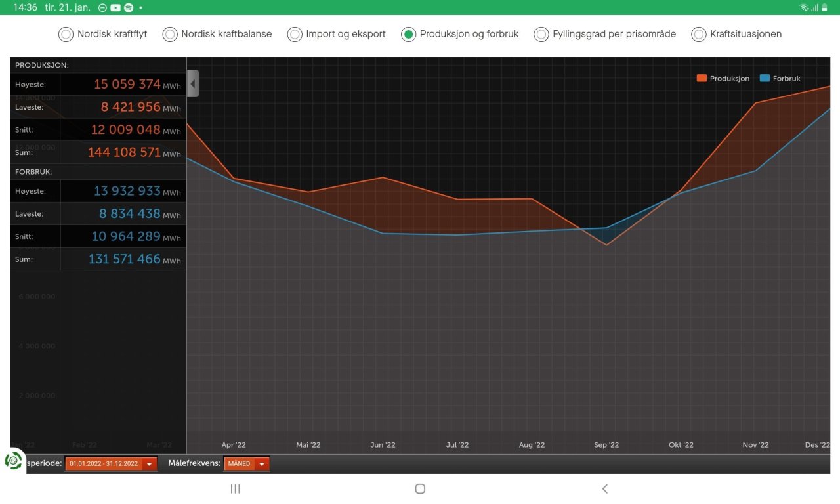Open recent apps with the three-bar button
This screenshot has height=504, width=840.
[x=236, y=488]
